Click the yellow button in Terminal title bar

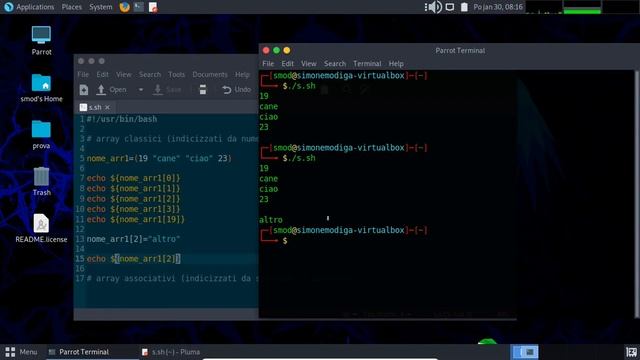pos(287,51)
